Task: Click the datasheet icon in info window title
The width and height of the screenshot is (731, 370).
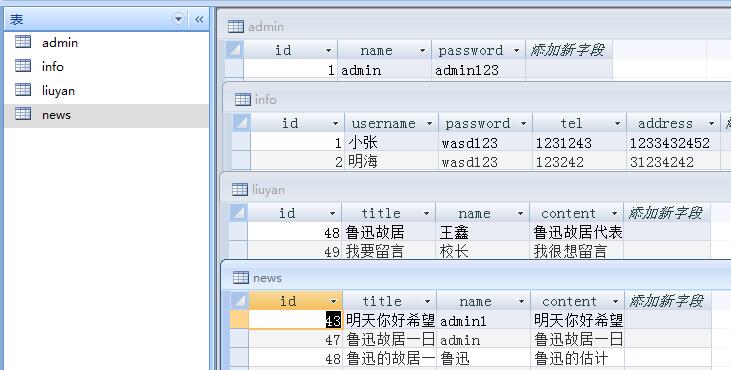Action: tap(243, 99)
